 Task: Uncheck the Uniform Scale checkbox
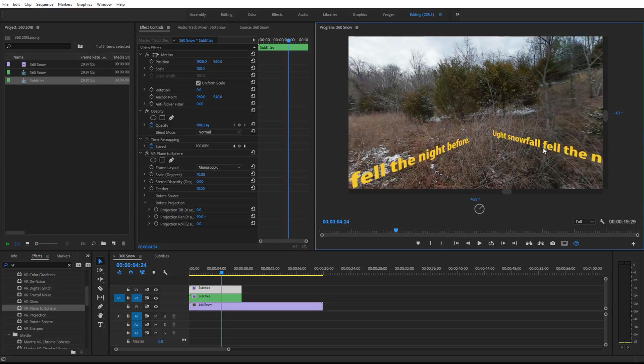(198, 83)
